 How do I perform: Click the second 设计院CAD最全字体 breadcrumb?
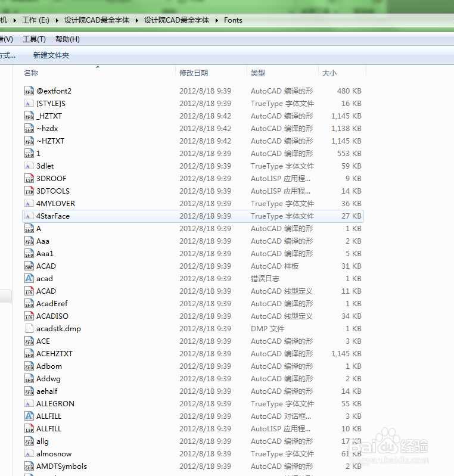click(x=176, y=20)
